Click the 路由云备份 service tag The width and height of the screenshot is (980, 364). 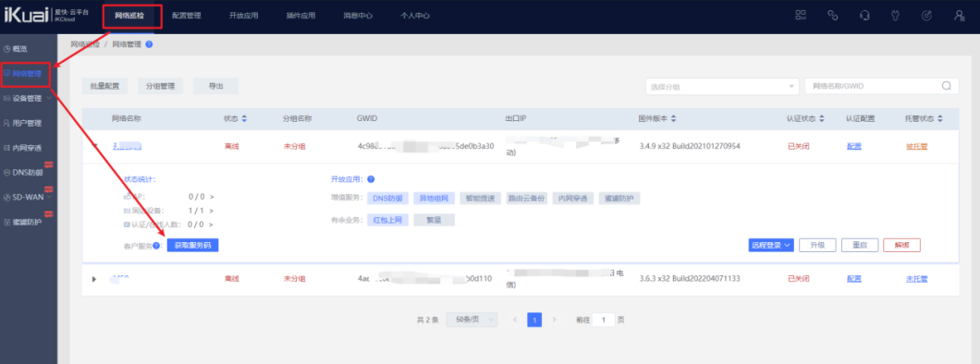(526, 199)
